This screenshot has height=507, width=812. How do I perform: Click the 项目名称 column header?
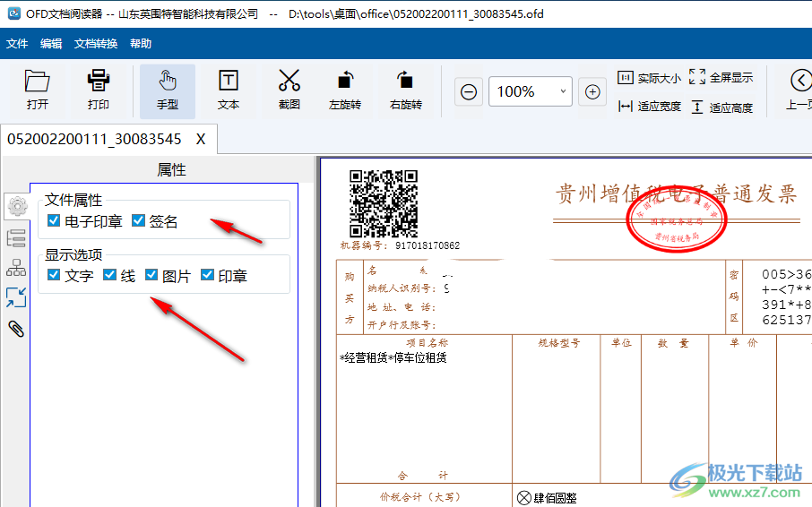click(428, 342)
